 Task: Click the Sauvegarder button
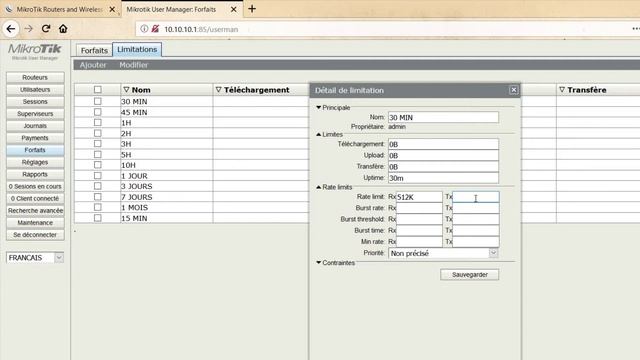pyautogui.click(x=469, y=275)
